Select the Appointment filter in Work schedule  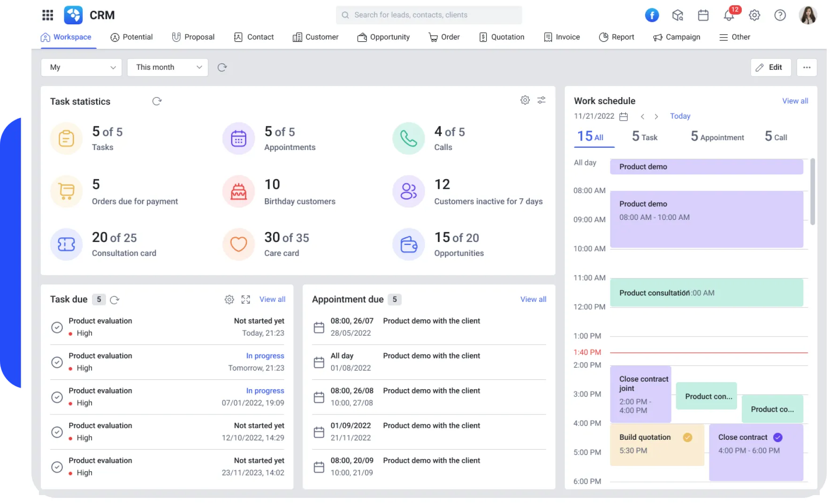click(x=716, y=137)
